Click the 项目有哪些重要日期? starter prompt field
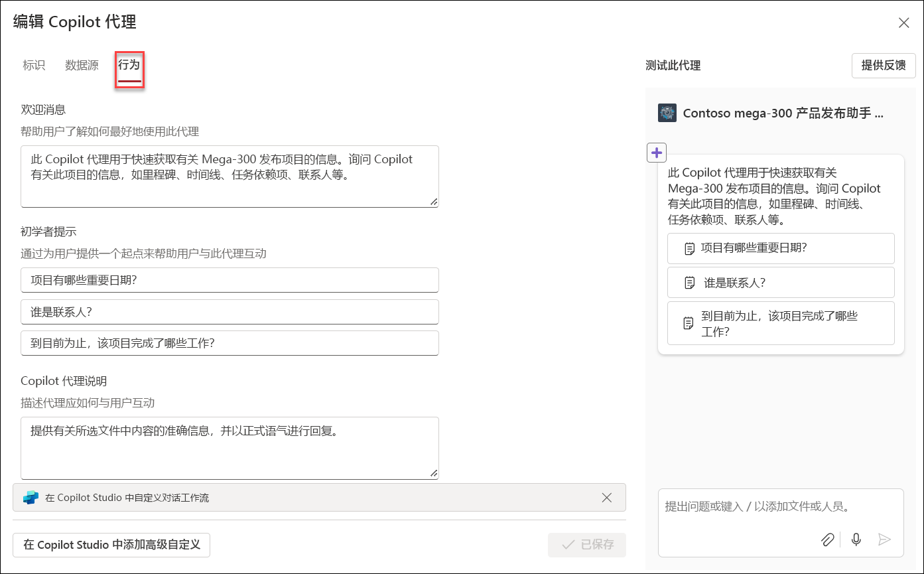 pos(230,280)
